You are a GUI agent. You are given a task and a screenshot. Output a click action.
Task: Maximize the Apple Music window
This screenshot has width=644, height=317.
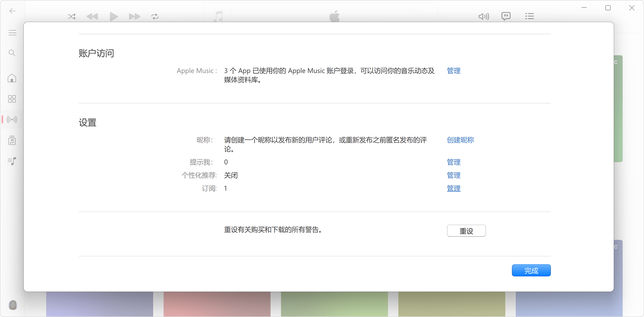[x=608, y=8]
